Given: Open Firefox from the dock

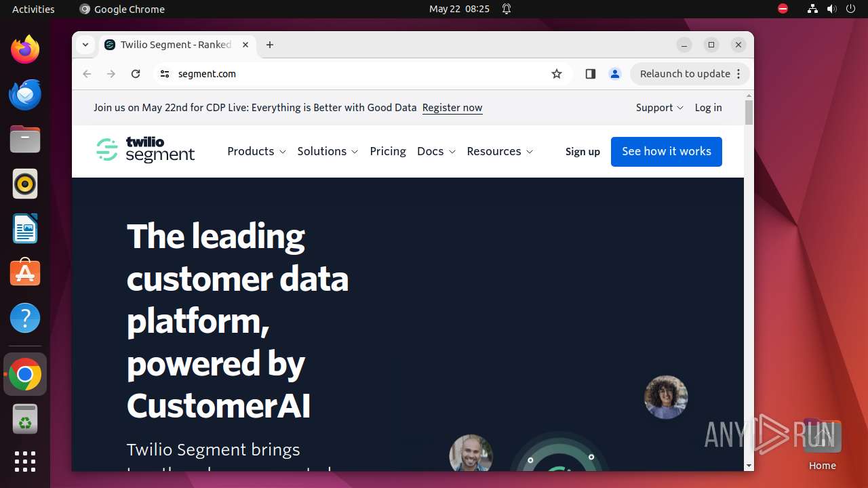Looking at the screenshot, I should click(25, 49).
